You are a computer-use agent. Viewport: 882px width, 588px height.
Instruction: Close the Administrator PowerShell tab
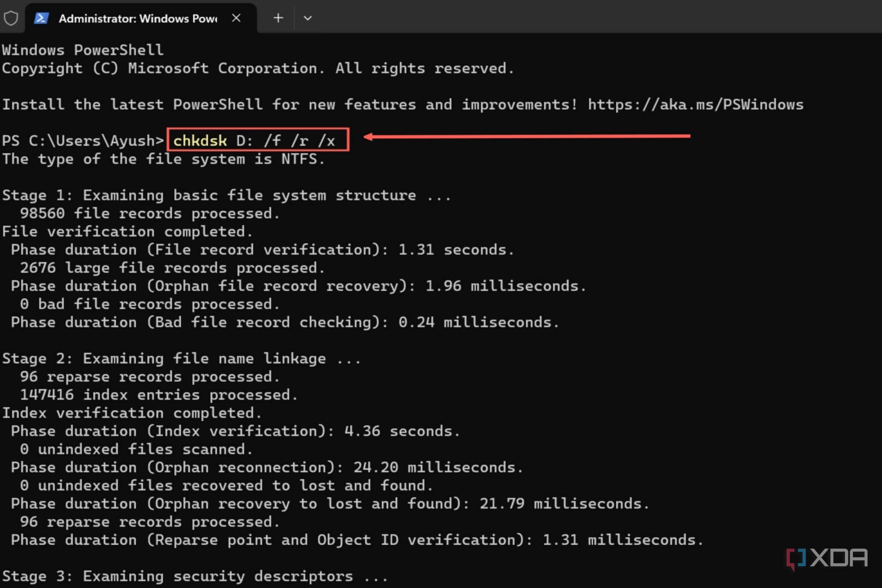[x=236, y=18]
